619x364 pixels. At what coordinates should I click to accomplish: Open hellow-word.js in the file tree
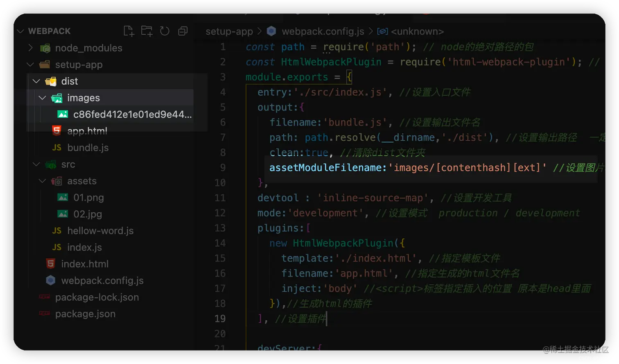point(101,231)
